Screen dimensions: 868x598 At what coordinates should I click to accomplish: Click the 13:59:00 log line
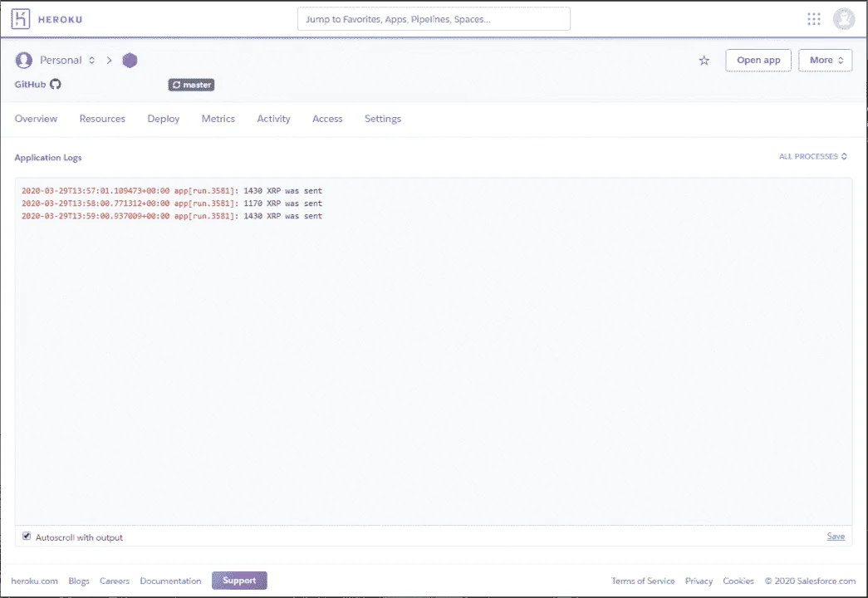click(172, 216)
